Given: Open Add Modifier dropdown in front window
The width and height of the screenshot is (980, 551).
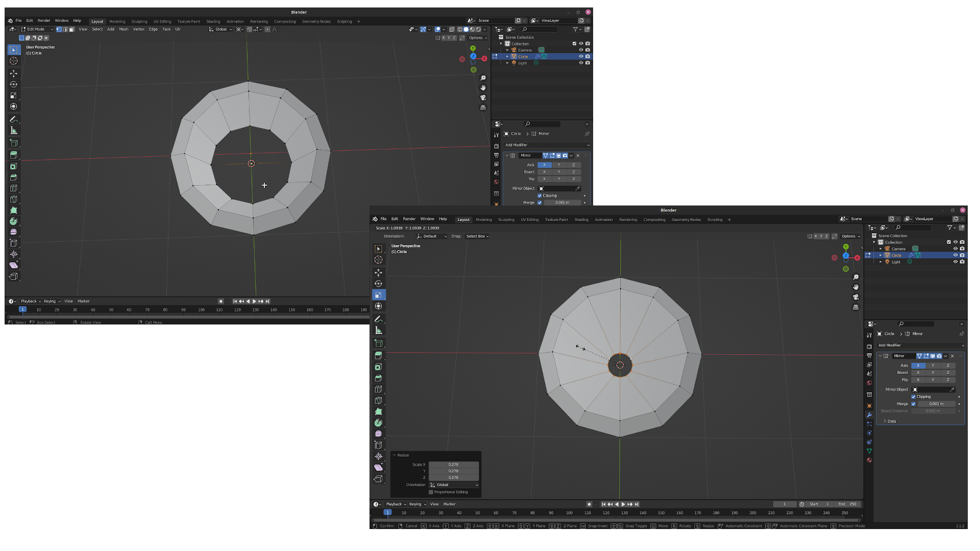Looking at the screenshot, I should point(921,345).
